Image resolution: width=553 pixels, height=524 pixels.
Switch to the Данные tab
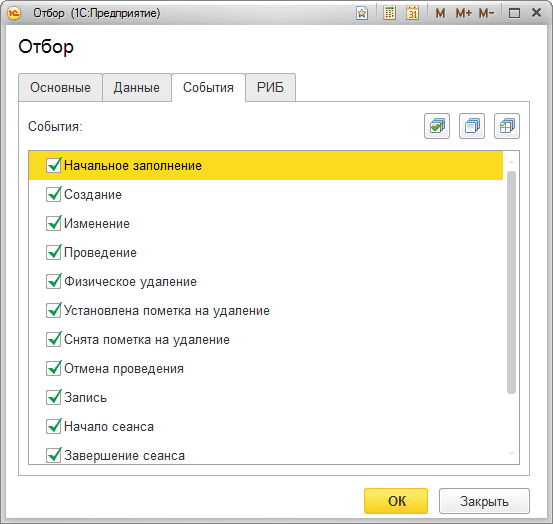(x=137, y=87)
